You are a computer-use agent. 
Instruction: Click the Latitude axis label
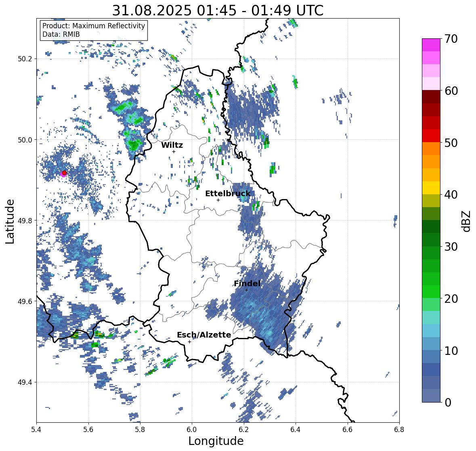click(x=10, y=222)
